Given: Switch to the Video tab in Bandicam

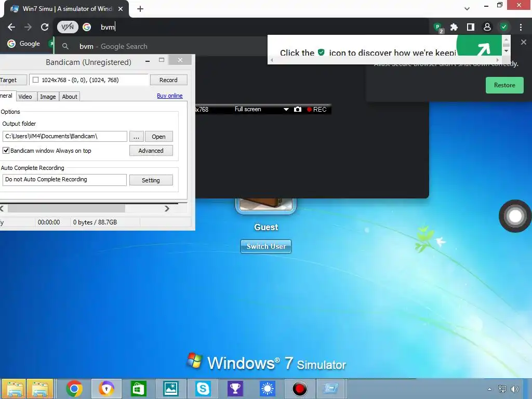Looking at the screenshot, I should (25, 96).
